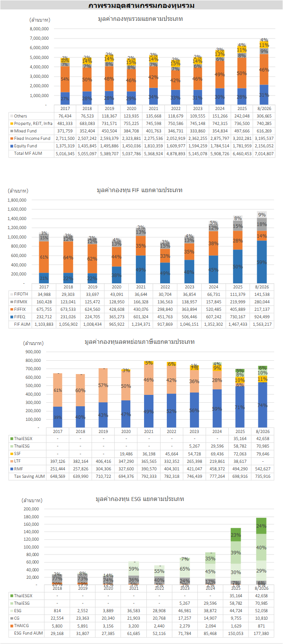
Task: Click cell value 22,554
Action: pos(57,618)
